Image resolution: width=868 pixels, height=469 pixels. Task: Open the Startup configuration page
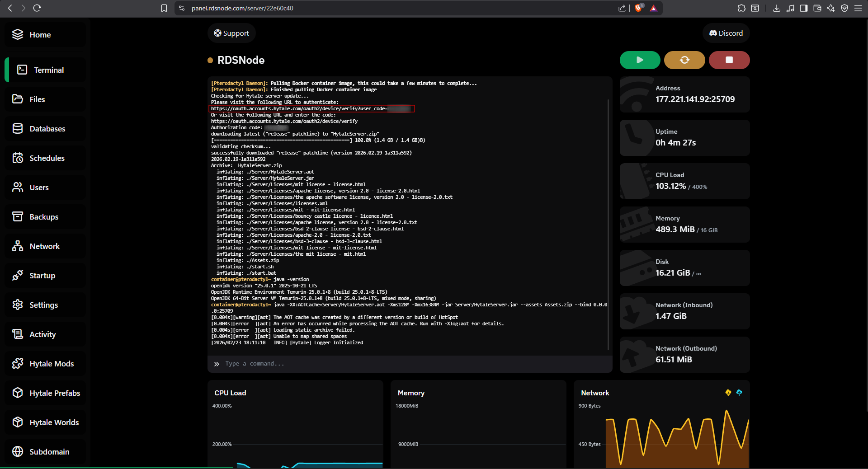coord(42,276)
